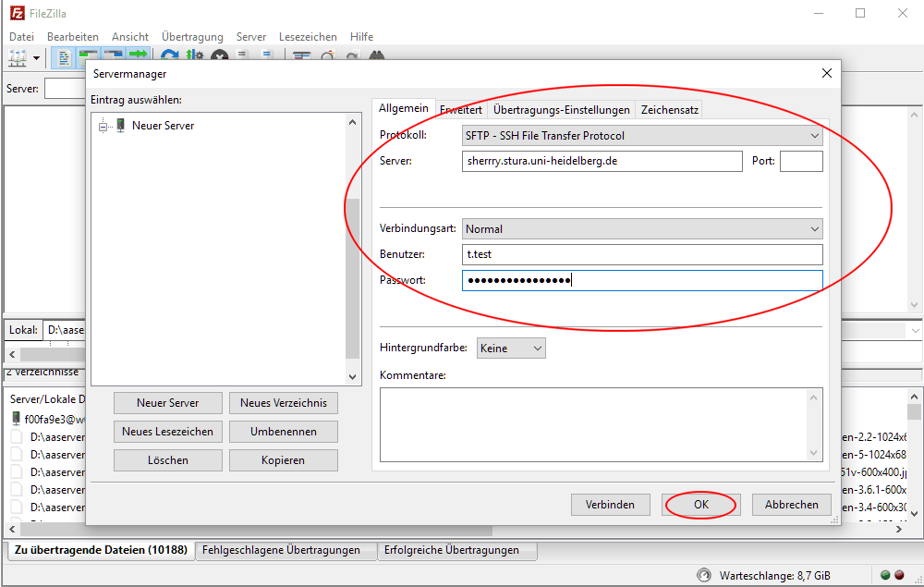Image resolution: width=924 pixels, height=587 pixels.
Task: Switch to the Erweitert tab
Action: coord(461,110)
